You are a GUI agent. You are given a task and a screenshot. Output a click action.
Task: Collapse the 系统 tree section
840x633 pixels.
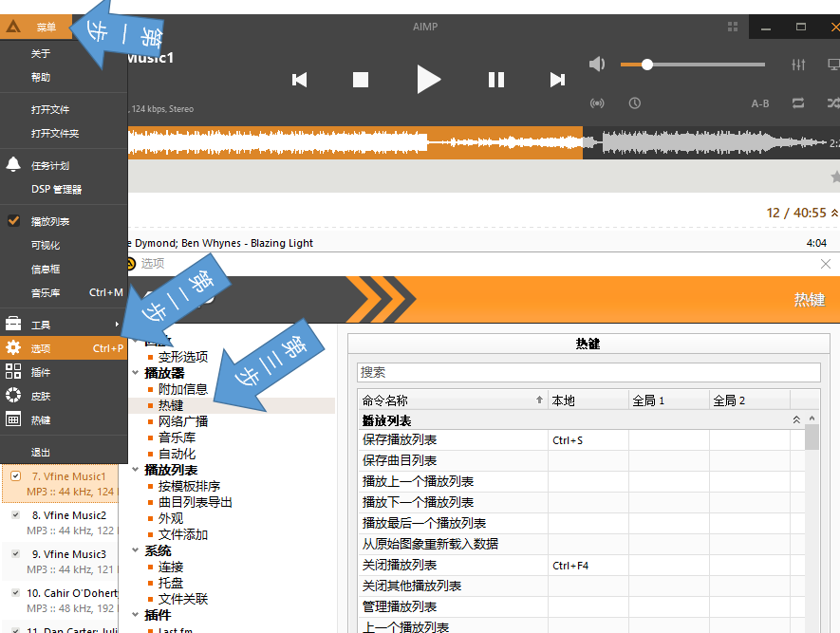[x=136, y=550]
